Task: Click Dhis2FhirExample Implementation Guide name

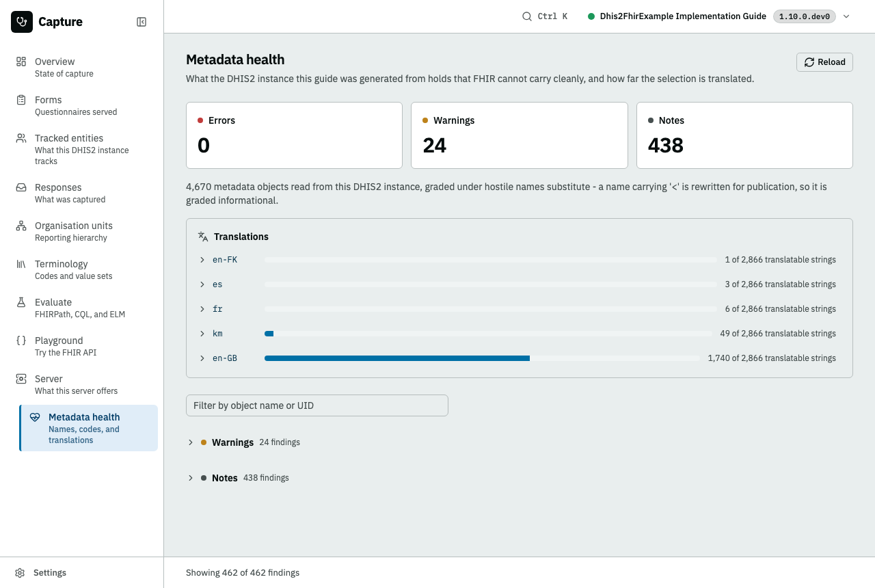Action: [x=683, y=16]
